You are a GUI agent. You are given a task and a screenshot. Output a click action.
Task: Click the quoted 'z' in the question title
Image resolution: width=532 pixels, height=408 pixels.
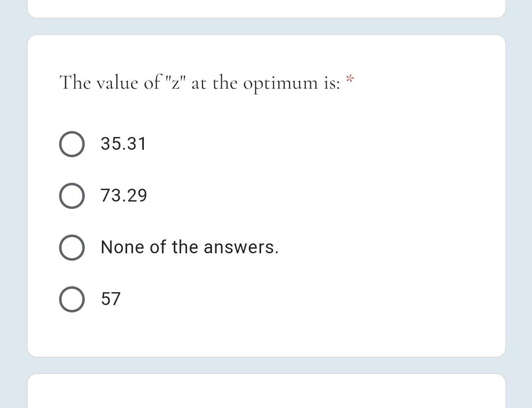(176, 83)
